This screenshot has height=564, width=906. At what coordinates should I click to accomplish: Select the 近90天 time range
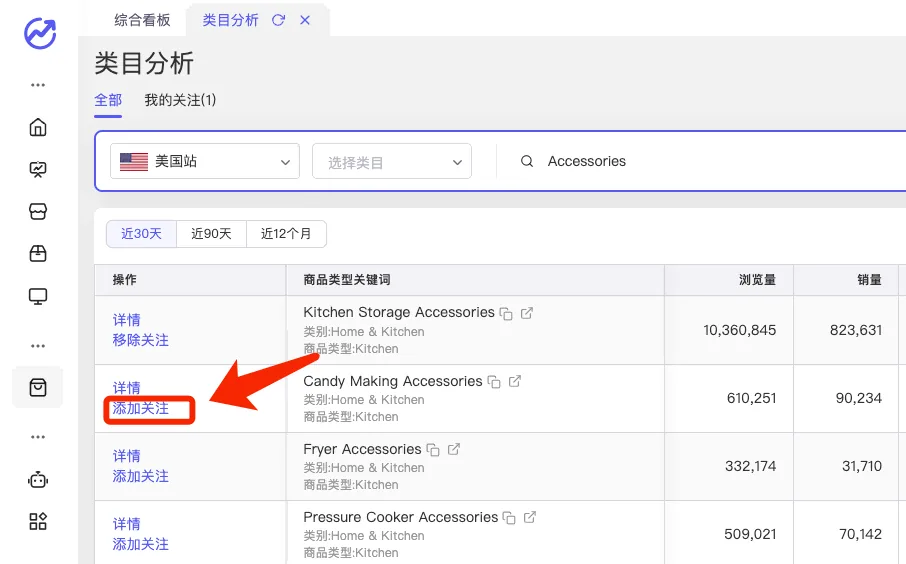click(211, 233)
